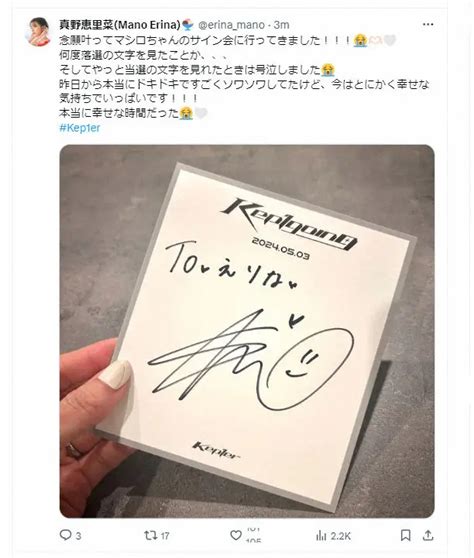Open the signed Kep1going card photo
This screenshot has width=474, height=558.
point(247,331)
